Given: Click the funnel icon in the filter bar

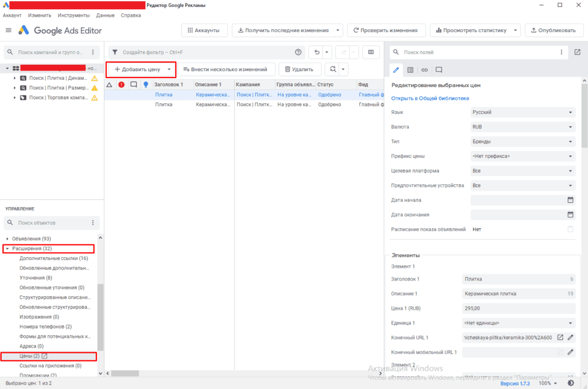Looking at the screenshot, I should click(115, 52).
